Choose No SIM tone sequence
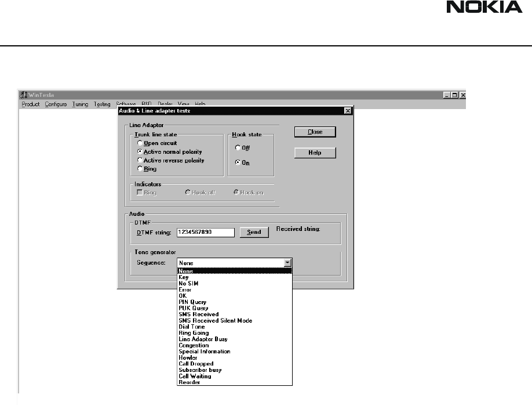The height and width of the screenshot is (405, 532). (x=235, y=283)
